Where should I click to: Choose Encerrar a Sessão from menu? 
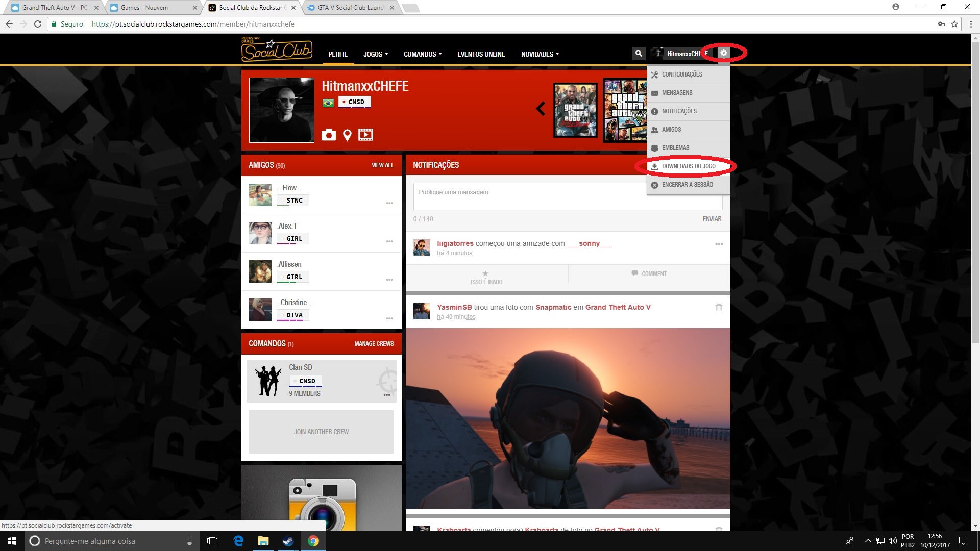[x=687, y=185]
